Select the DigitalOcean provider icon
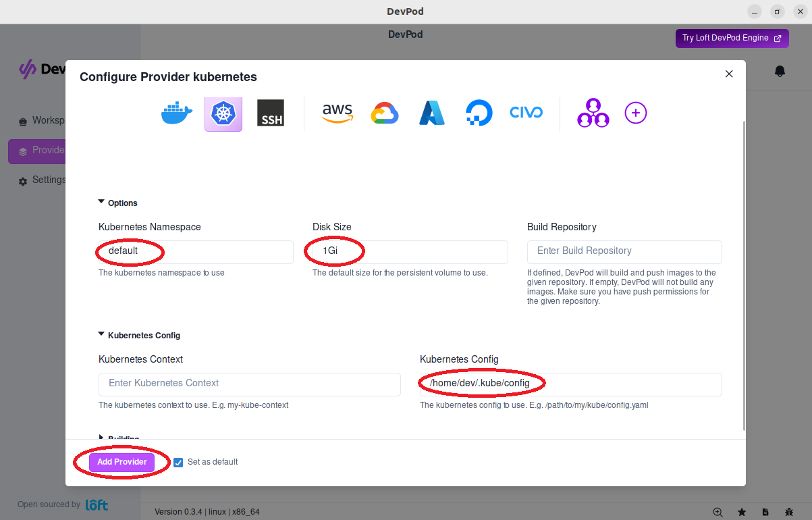This screenshot has width=812, height=520. (479, 113)
